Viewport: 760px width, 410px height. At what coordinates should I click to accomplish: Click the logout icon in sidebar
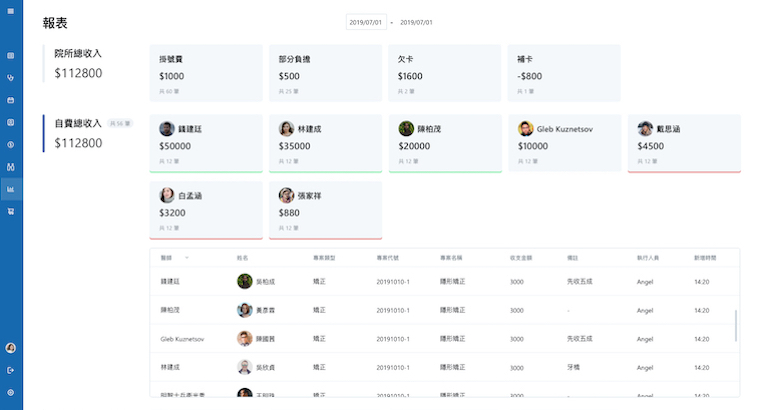point(11,370)
